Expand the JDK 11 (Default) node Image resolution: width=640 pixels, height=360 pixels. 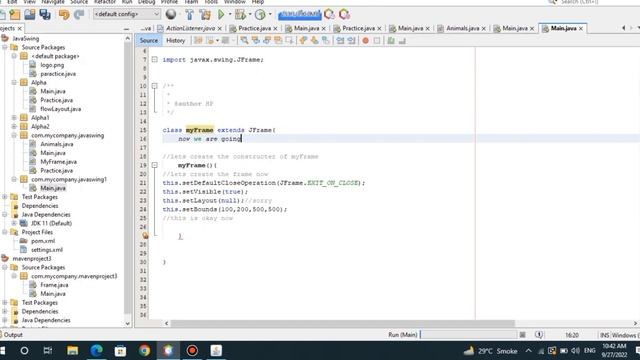click(x=14, y=223)
